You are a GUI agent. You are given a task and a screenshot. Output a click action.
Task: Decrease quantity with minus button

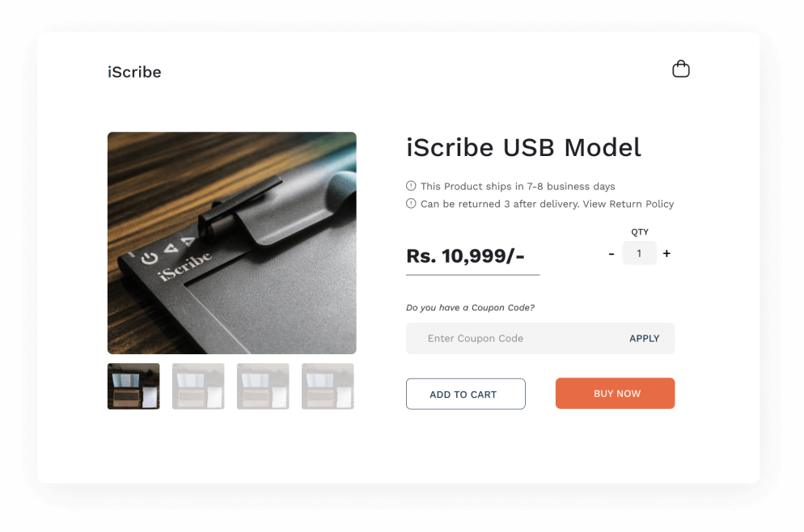(611, 254)
